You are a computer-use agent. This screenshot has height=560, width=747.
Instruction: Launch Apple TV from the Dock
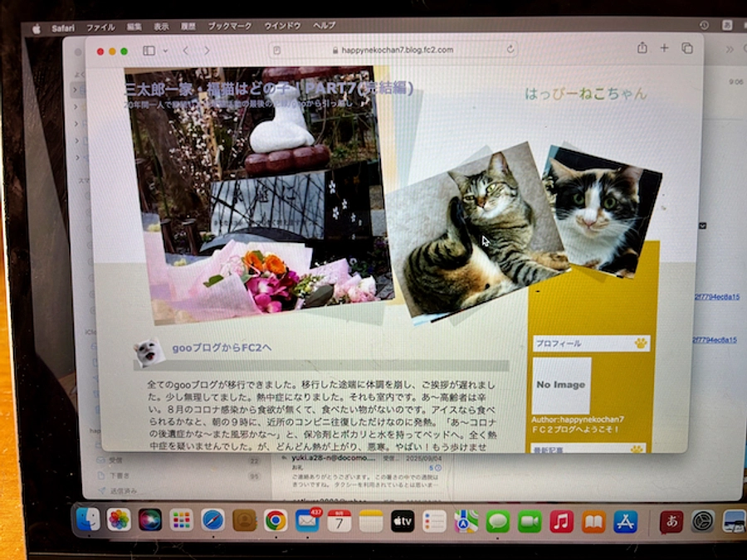[x=403, y=521]
